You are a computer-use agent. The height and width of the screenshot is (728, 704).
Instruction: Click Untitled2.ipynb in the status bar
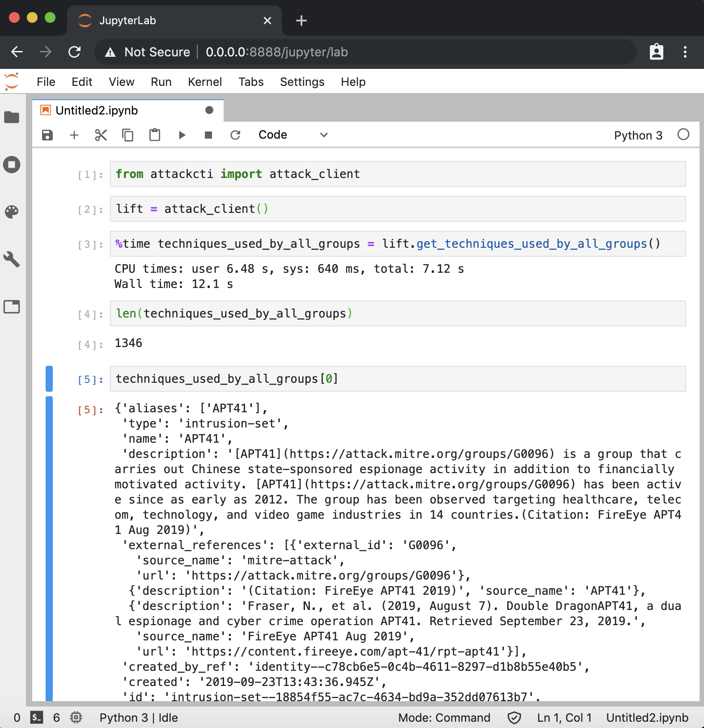tap(647, 718)
